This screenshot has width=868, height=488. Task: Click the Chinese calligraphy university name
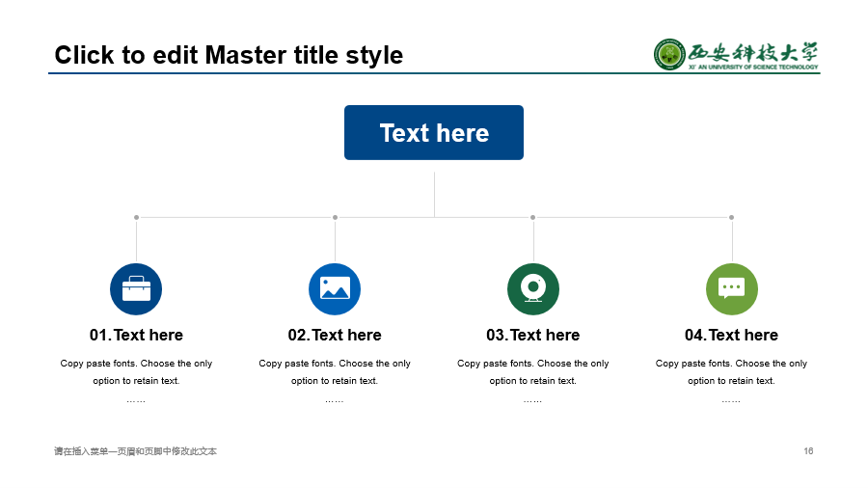pyautogui.click(x=753, y=52)
